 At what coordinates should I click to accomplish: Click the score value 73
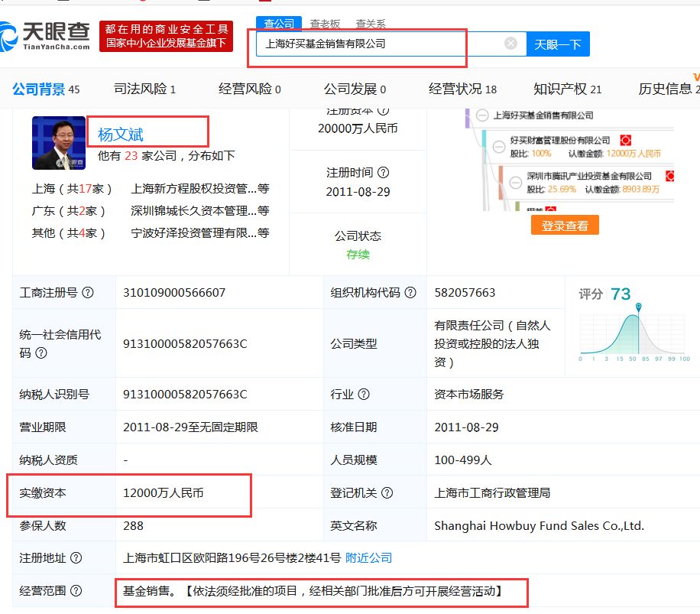(621, 294)
